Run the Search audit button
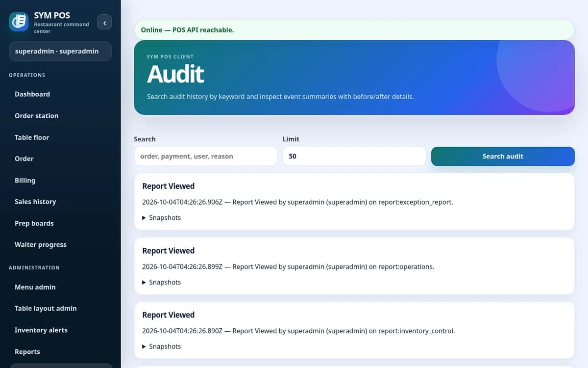 point(503,156)
